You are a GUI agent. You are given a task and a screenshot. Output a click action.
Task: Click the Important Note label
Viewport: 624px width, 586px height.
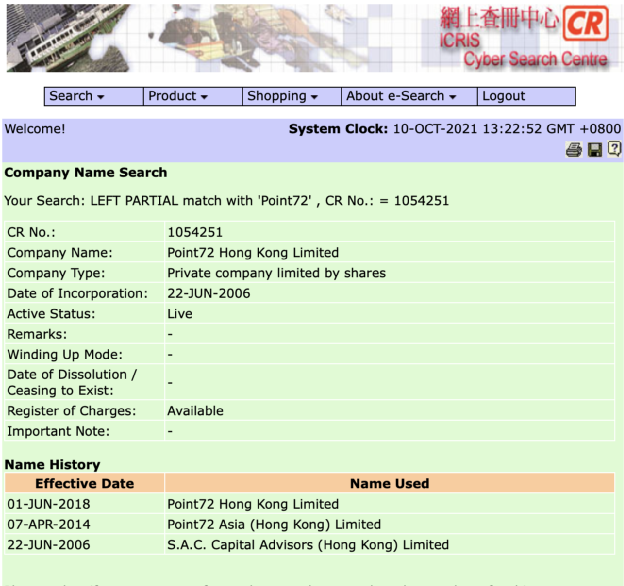(58, 431)
